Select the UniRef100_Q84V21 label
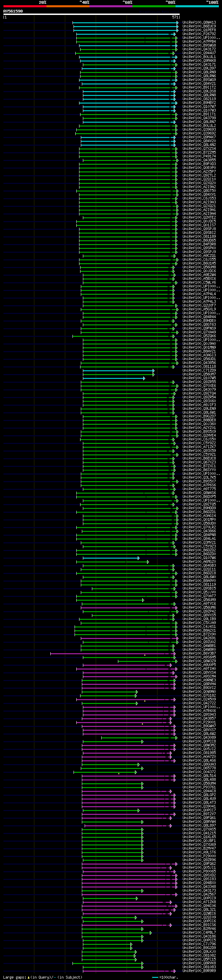Screen dimensions: 222x980 [x=199, y=84]
